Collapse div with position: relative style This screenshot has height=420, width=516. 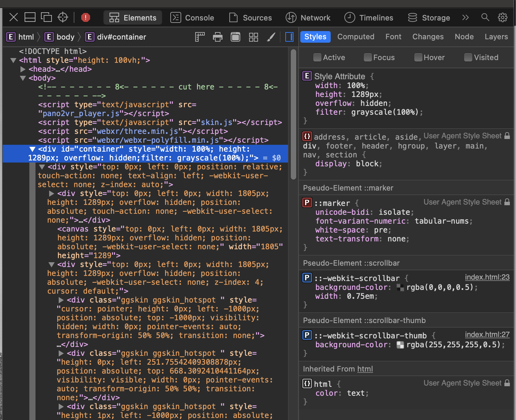[42, 167]
